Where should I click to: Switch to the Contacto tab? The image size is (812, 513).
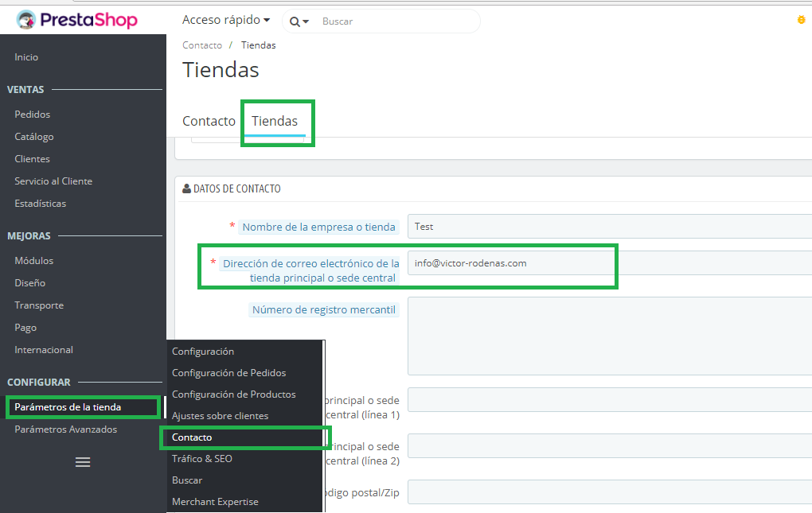209,121
